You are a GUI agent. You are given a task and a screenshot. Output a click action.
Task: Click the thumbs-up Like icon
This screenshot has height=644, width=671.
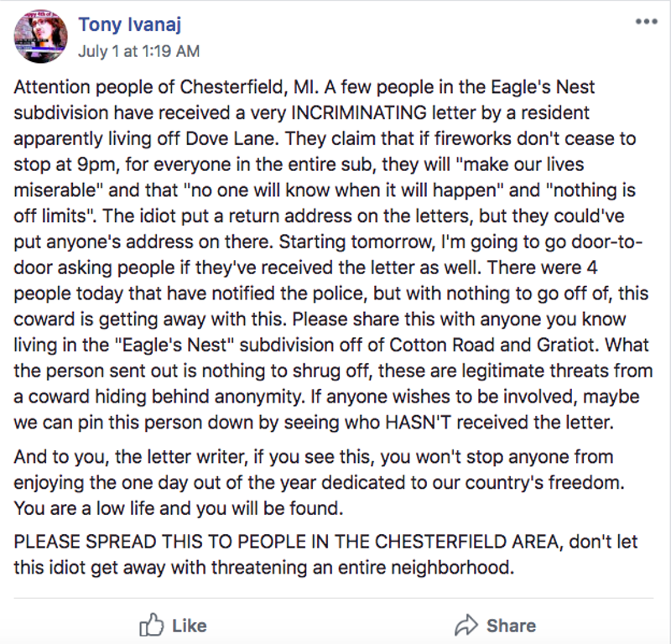152,626
